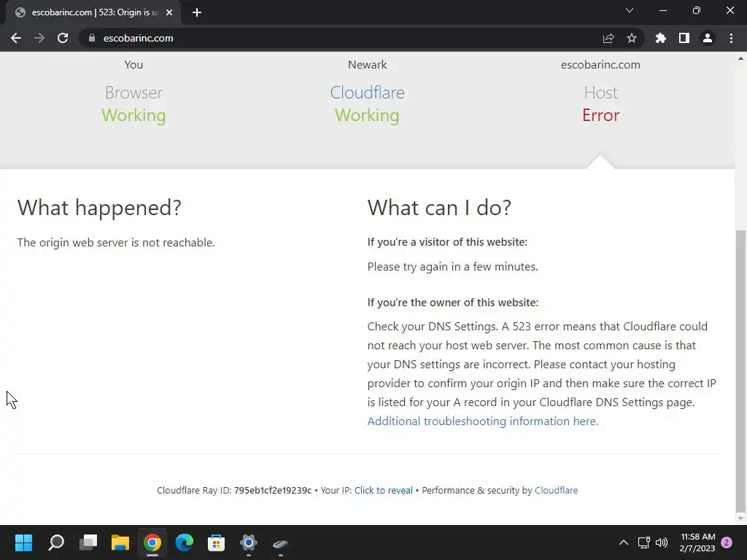The width and height of the screenshot is (747, 560).
Task: Open Additional troubleshooting information link
Action: click(x=483, y=421)
